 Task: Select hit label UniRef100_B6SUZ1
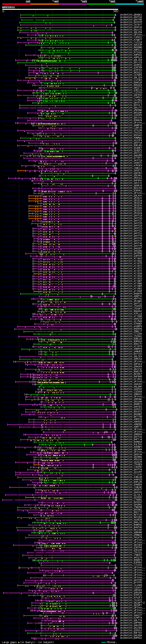(x=131, y=72)
